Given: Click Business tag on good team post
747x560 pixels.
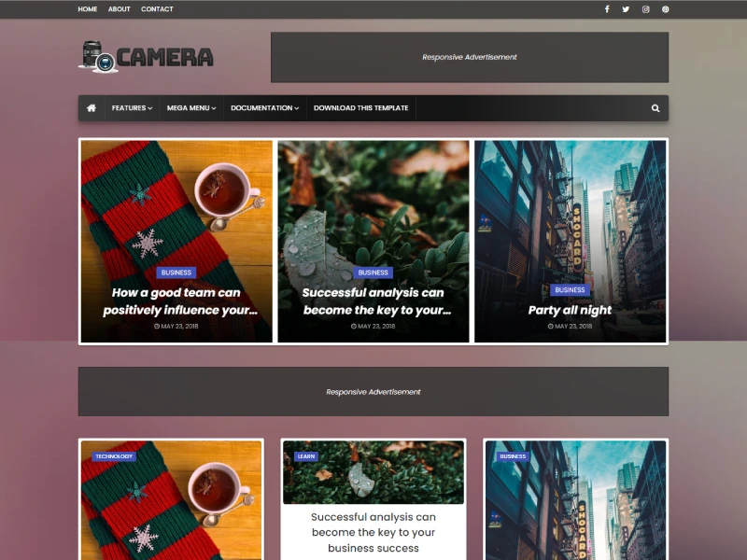Looking at the screenshot, I should click(x=176, y=273).
